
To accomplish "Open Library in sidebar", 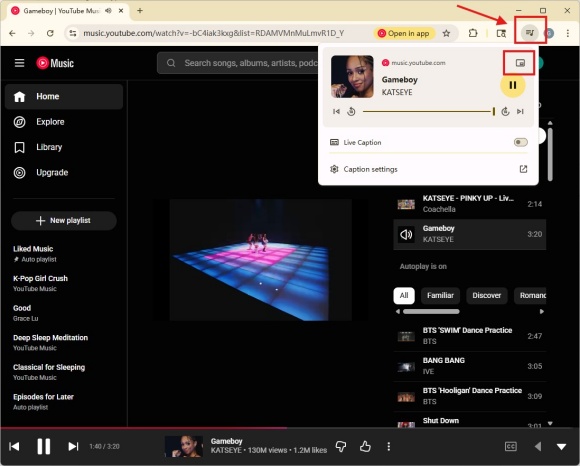I will click(64, 147).
